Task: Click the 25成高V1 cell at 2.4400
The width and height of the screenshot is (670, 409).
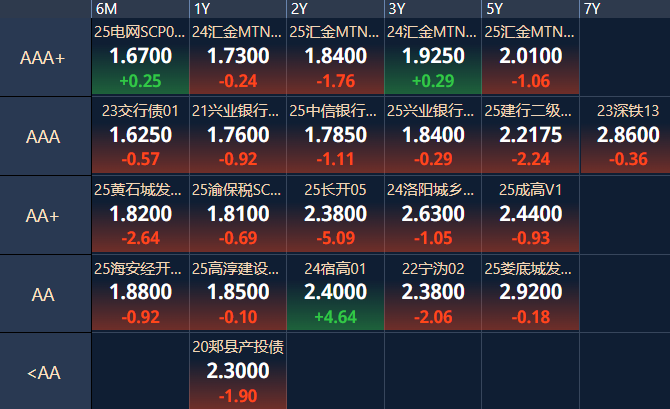Action: (530, 215)
